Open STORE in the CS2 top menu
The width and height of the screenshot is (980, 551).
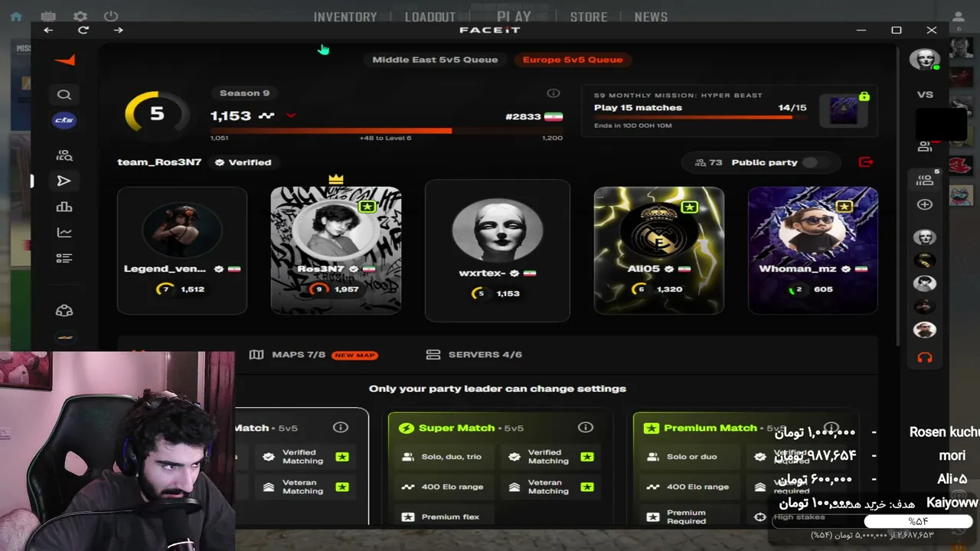tap(589, 17)
